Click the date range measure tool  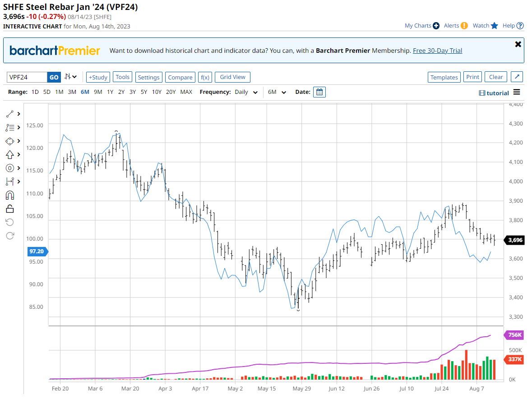tap(10, 181)
